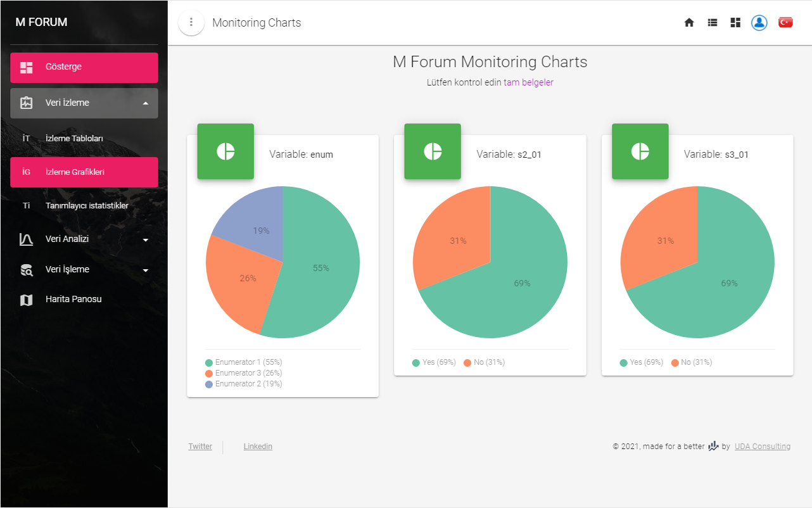Toggle Yes (69%) legend in s2_01 chart
This screenshot has width=812, height=508.
(434, 362)
